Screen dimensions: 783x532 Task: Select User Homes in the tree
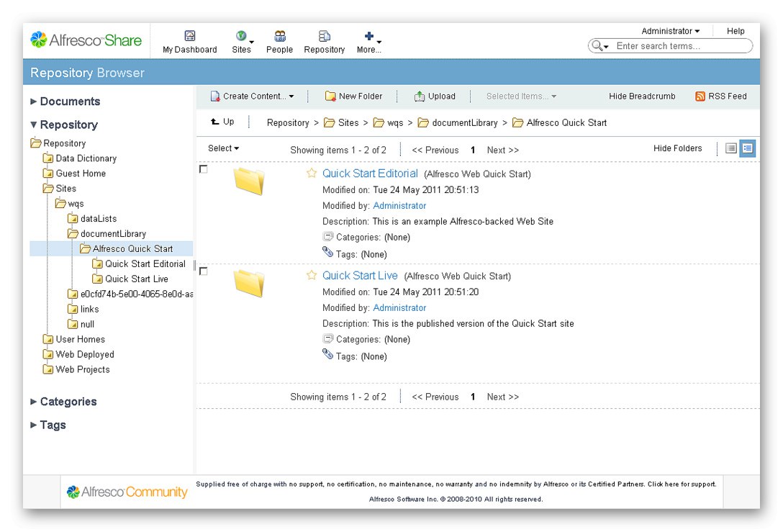[x=80, y=339]
